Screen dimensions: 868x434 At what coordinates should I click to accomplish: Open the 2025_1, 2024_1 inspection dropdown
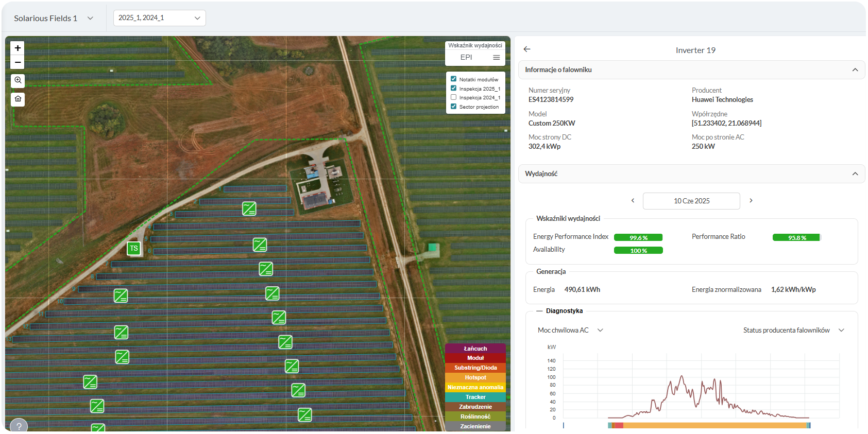tap(160, 18)
